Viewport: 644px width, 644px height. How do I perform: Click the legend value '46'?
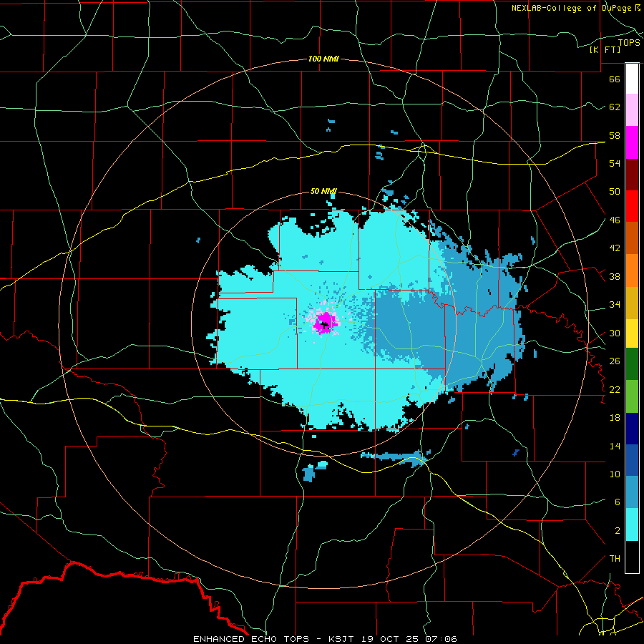click(x=615, y=220)
